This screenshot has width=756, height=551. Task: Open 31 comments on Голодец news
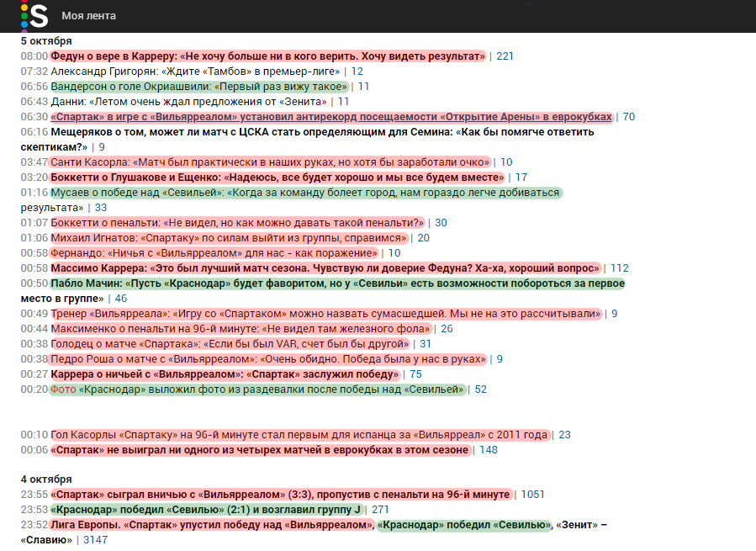pos(426,344)
